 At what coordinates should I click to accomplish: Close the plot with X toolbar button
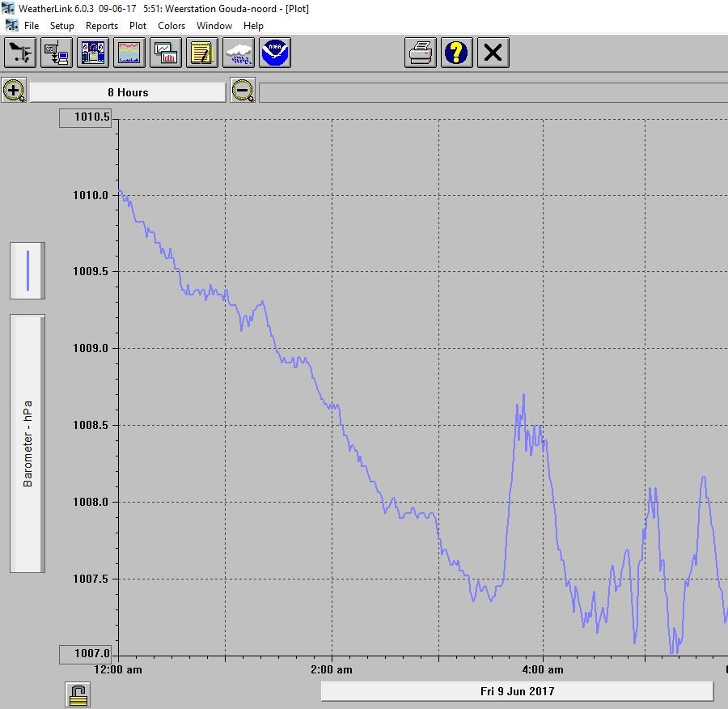pyautogui.click(x=493, y=53)
